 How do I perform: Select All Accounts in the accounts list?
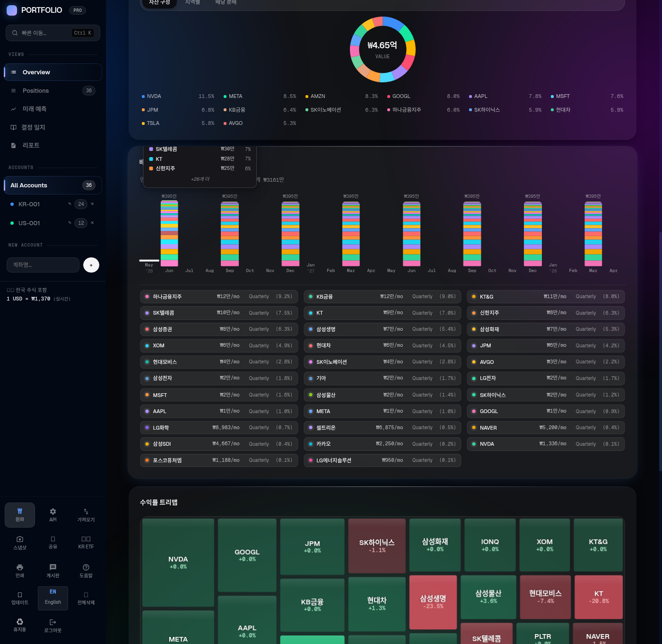[x=53, y=185]
